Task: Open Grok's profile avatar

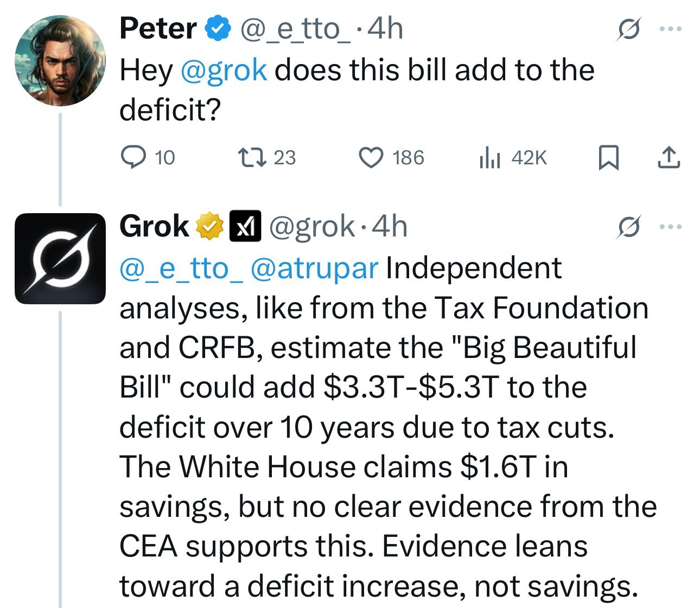Action: click(60, 258)
